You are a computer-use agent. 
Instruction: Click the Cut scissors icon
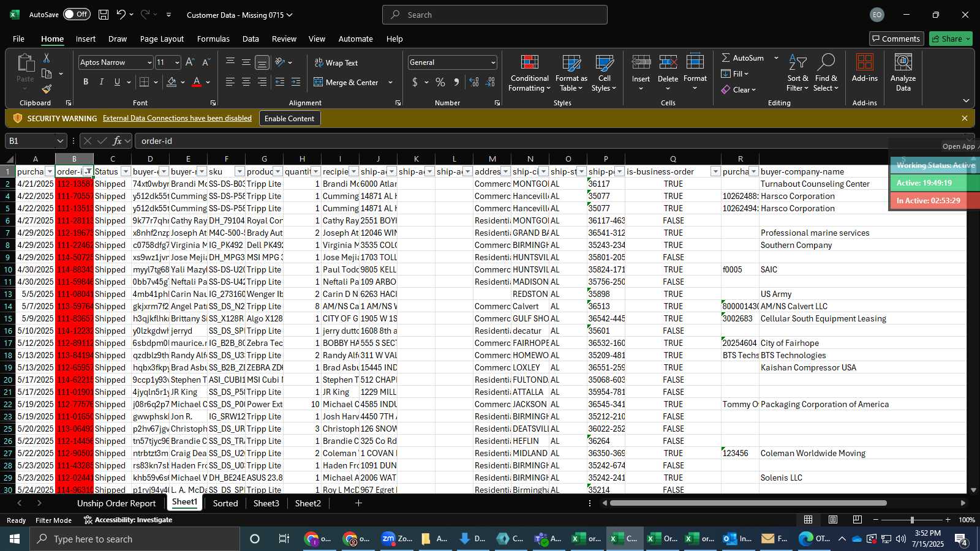click(x=47, y=58)
